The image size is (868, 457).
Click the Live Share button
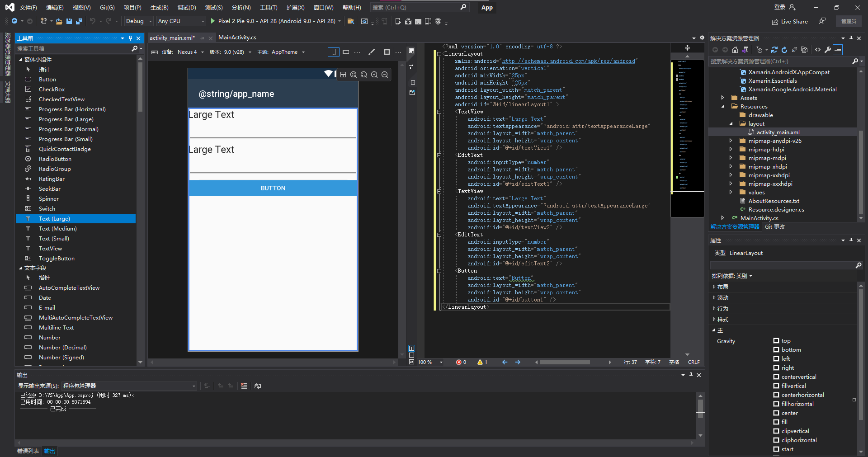[789, 21]
